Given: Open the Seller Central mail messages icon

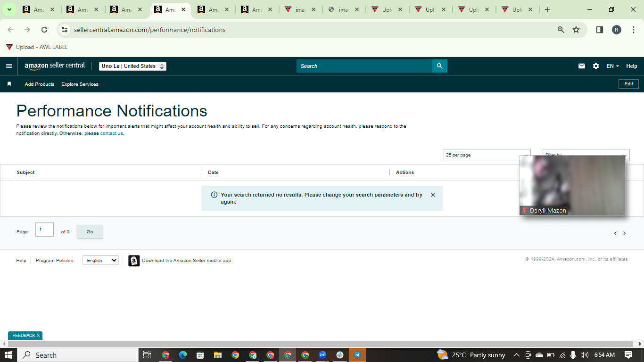Looking at the screenshot, I should point(582,66).
